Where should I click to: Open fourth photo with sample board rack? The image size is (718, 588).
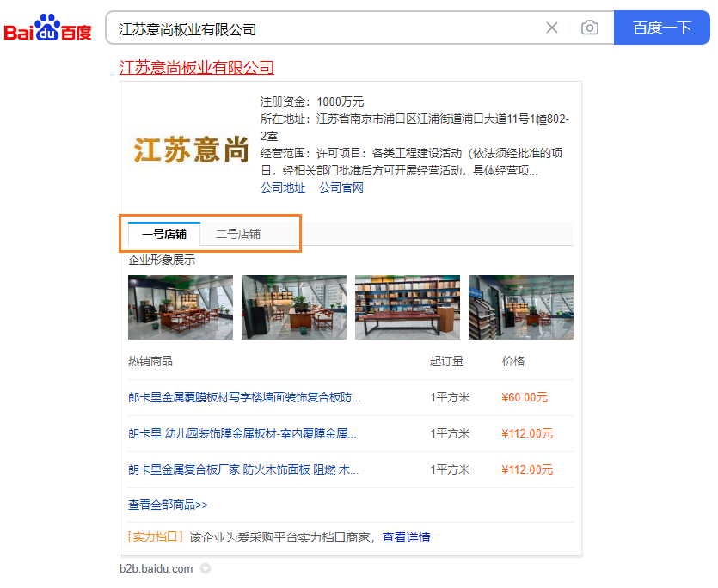coord(521,307)
